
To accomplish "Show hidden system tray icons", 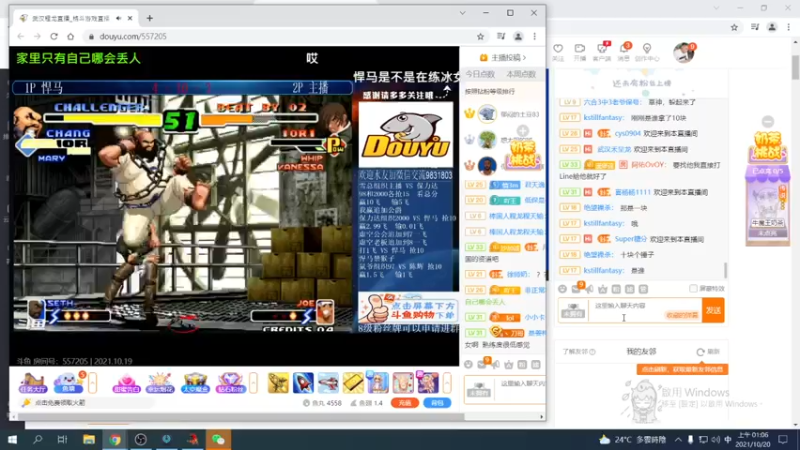I will click(x=678, y=439).
